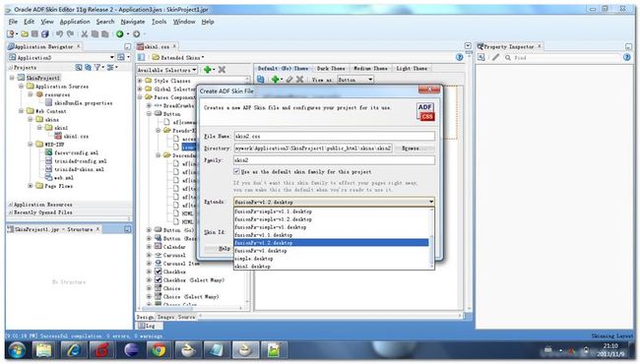Click the copy icon in theme toolbar
The image size is (640, 364).
[x=260, y=79]
